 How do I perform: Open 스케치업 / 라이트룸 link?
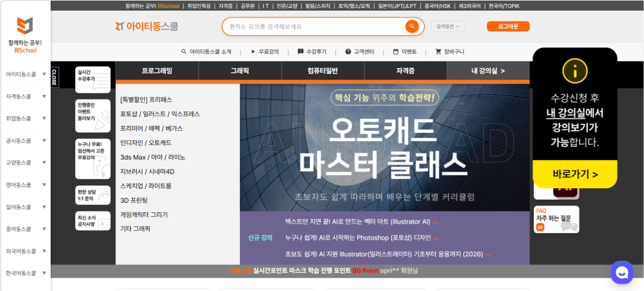coord(146,186)
